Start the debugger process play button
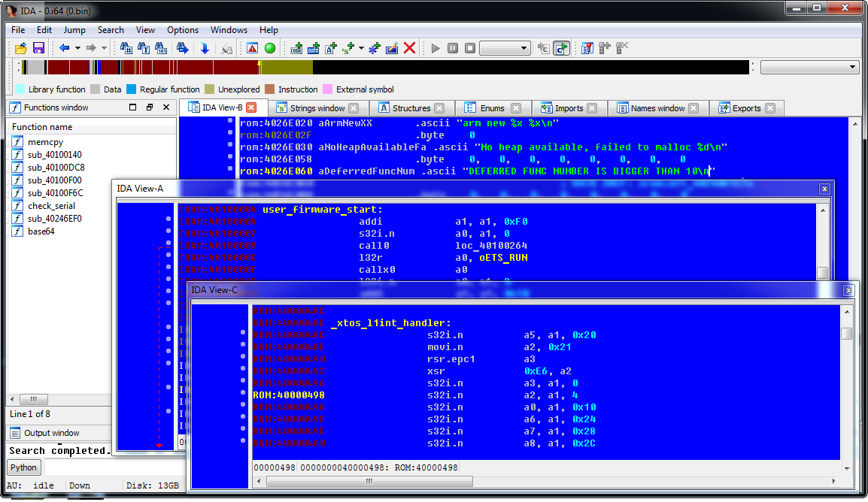The height and width of the screenshot is (502, 868). 436,48
